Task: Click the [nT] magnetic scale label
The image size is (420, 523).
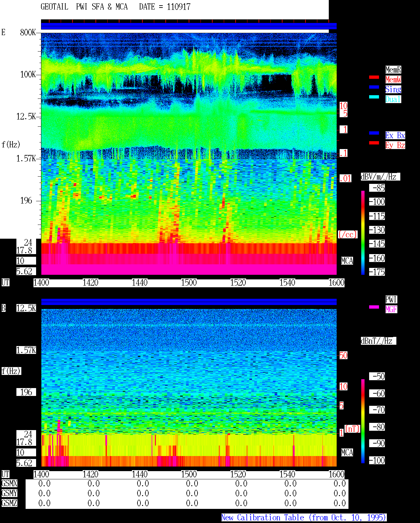Action: tap(352, 429)
